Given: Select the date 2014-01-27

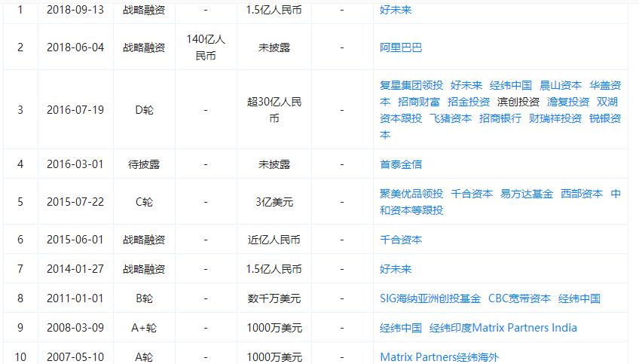Looking at the screenshot, I should click(75, 269).
